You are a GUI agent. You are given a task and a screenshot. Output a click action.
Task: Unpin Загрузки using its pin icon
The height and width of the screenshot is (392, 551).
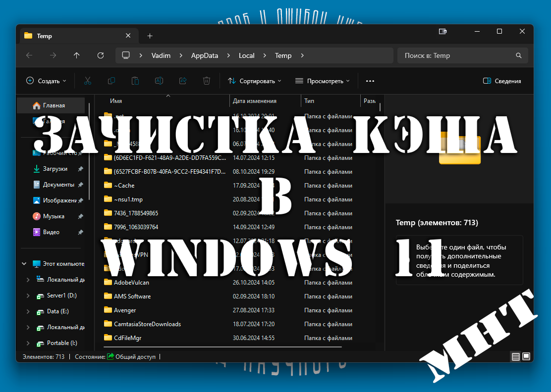tap(80, 169)
